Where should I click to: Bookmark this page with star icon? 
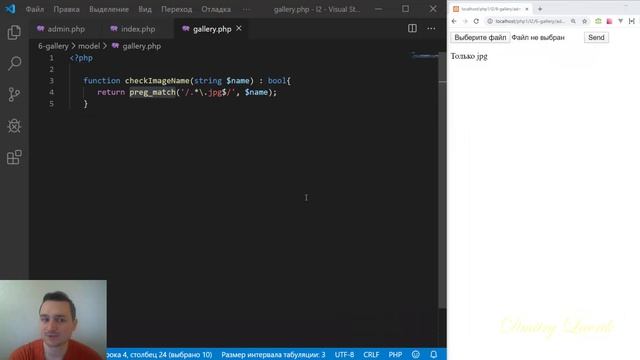(584, 21)
